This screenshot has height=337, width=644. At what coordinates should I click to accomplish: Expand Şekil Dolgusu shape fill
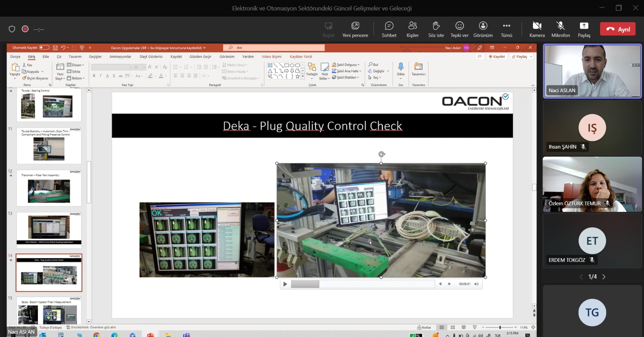(346, 64)
